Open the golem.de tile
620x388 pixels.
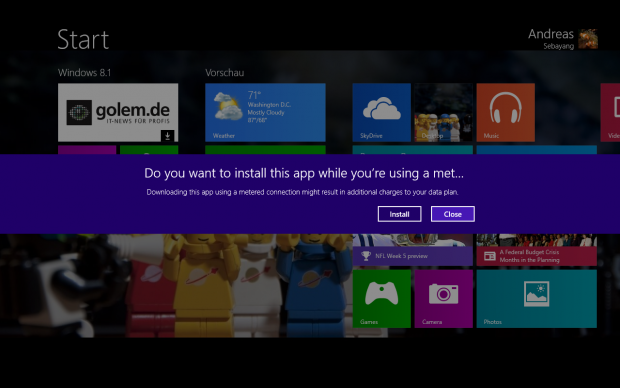pos(118,112)
